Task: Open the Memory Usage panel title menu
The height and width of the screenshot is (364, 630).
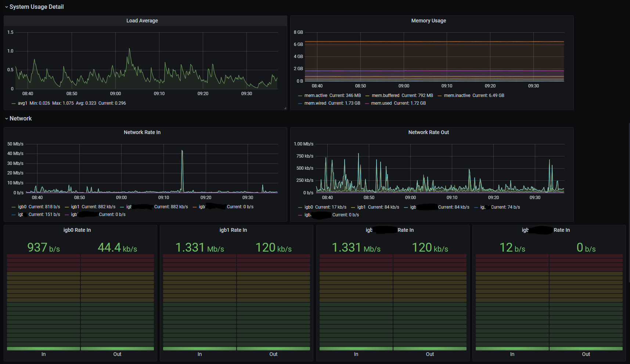Action: coord(429,21)
